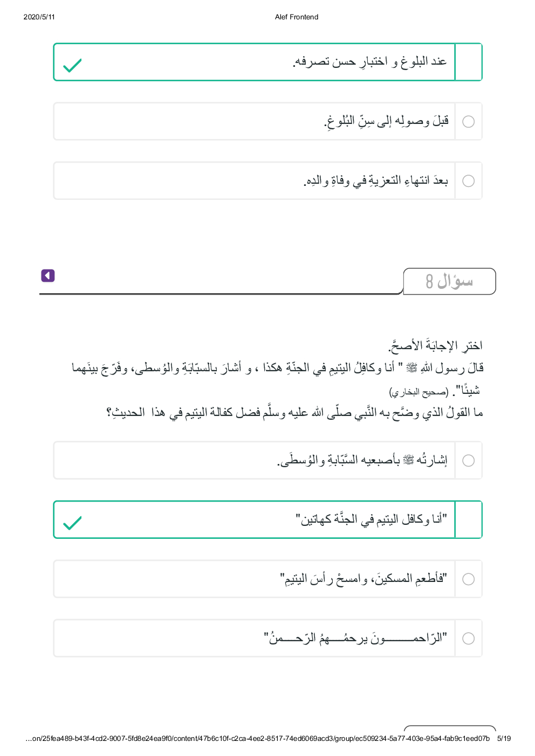535x756 pixels.
Task: Click the '5/19' page number indicator
Action: [504, 739]
